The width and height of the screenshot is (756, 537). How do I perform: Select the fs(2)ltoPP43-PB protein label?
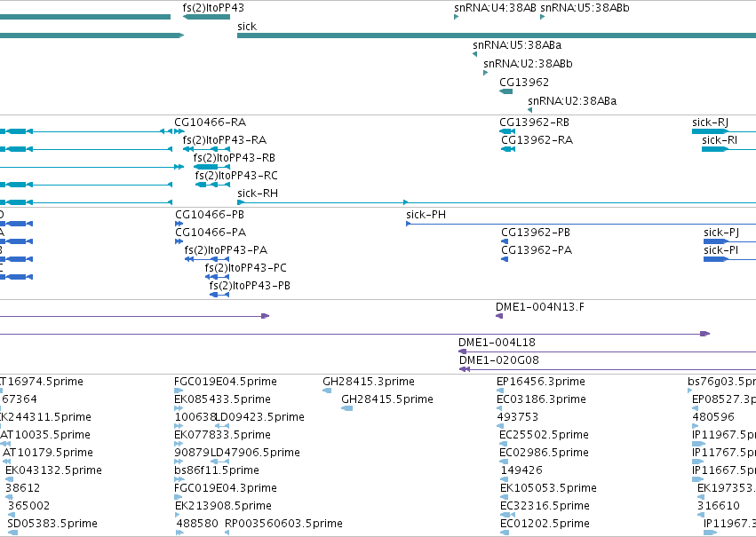pyautogui.click(x=250, y=286)
